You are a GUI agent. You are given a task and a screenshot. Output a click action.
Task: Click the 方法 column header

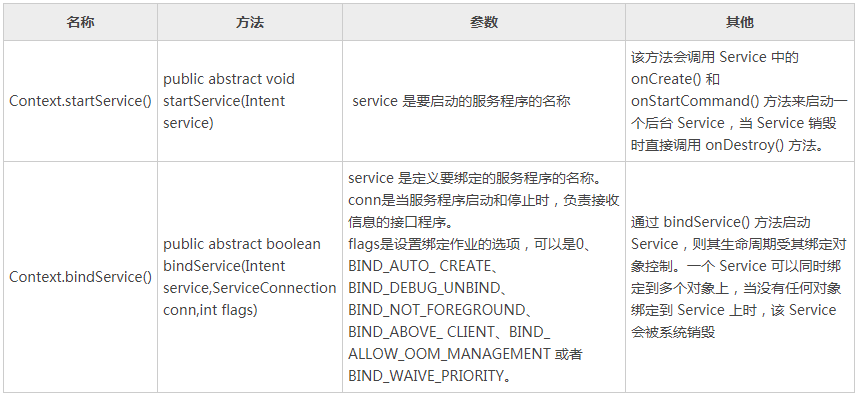250,23
